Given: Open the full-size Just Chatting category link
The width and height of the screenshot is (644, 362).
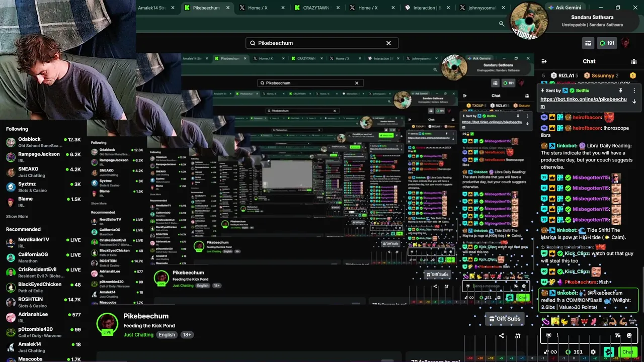Looking at the screenshot, I should (x=138, y=335).
